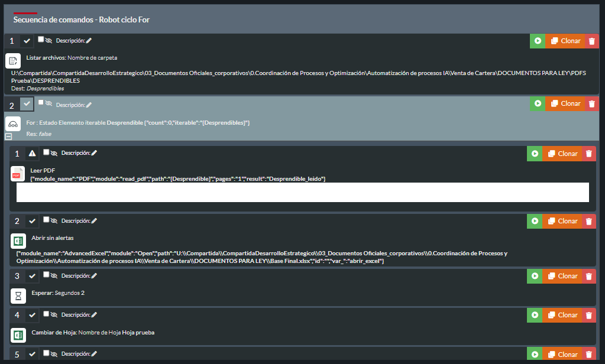Click the checkmark status box of the For loop
The image size is (605, 364).
tap(27, 104)
